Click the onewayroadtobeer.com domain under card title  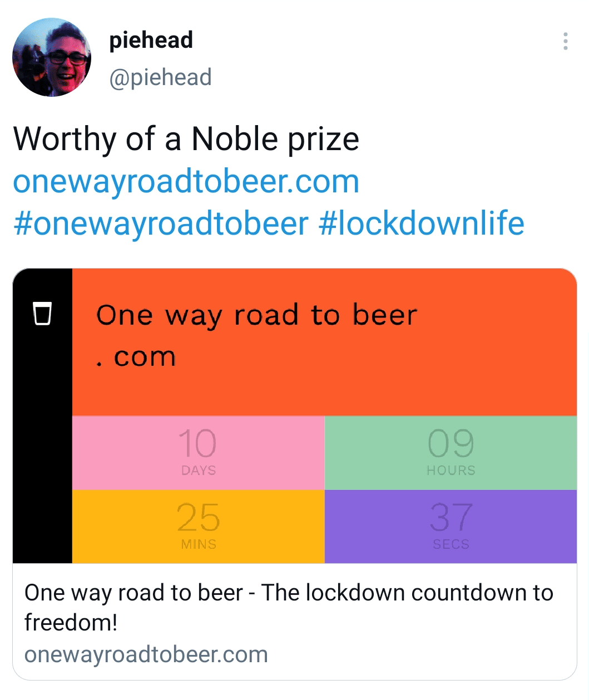[146, 654]
